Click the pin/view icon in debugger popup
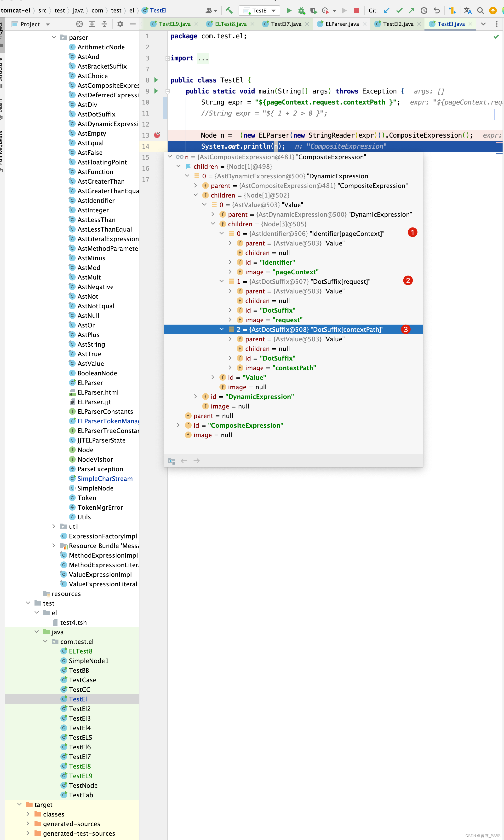The width and height of the screenshot is (504, 840). point(172,461)
